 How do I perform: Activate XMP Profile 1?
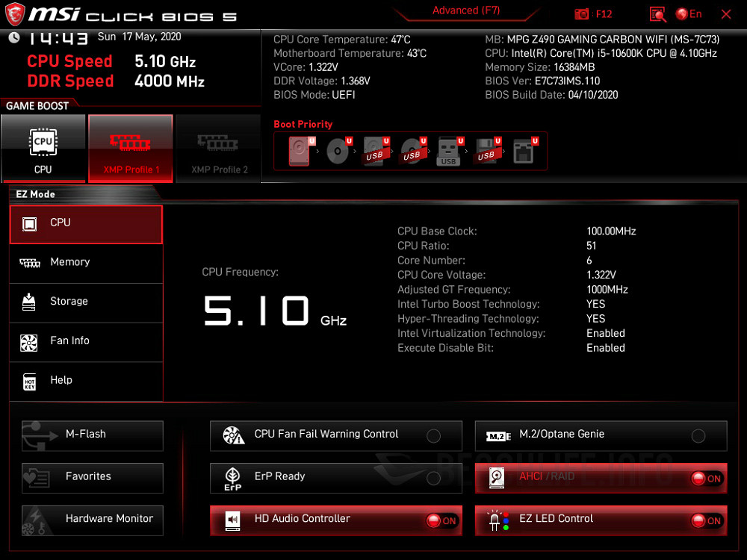pyautogui.click(x=130, y=148)
